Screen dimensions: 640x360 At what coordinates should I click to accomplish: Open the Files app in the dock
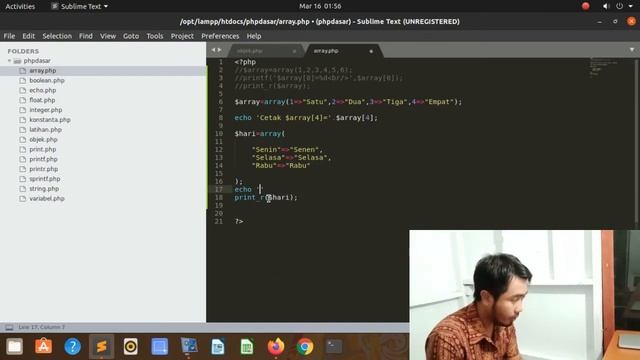15,347
